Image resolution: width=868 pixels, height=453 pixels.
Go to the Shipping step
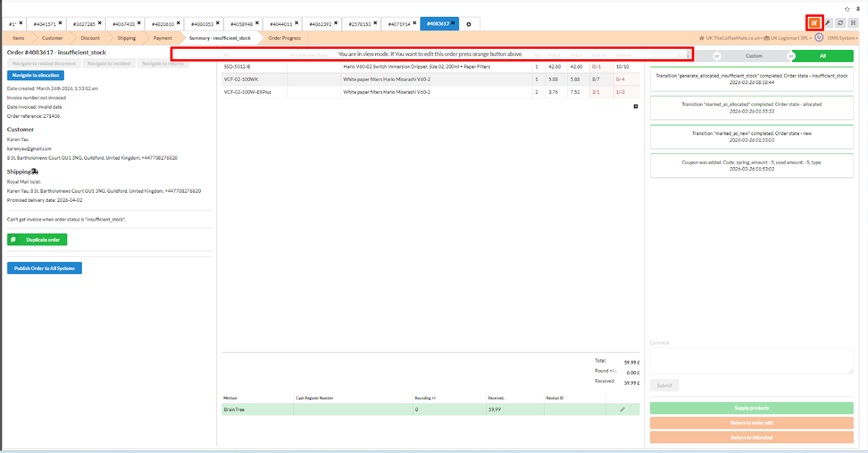126,38
